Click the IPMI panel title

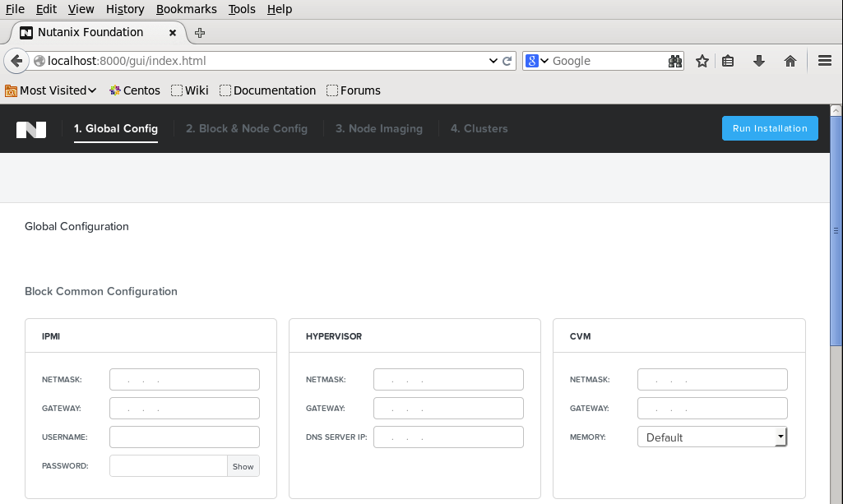pyautogui.click(x=51, y=336)
